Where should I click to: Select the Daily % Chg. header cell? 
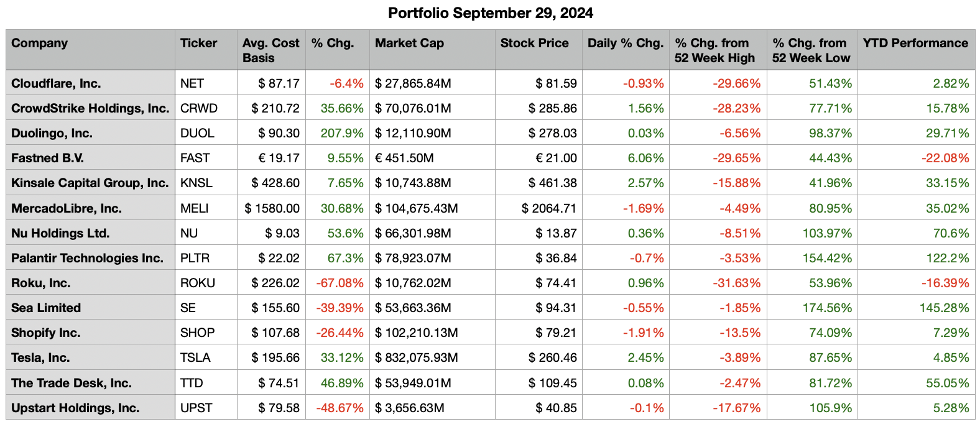pyautogui.click(x=625, y=43)
